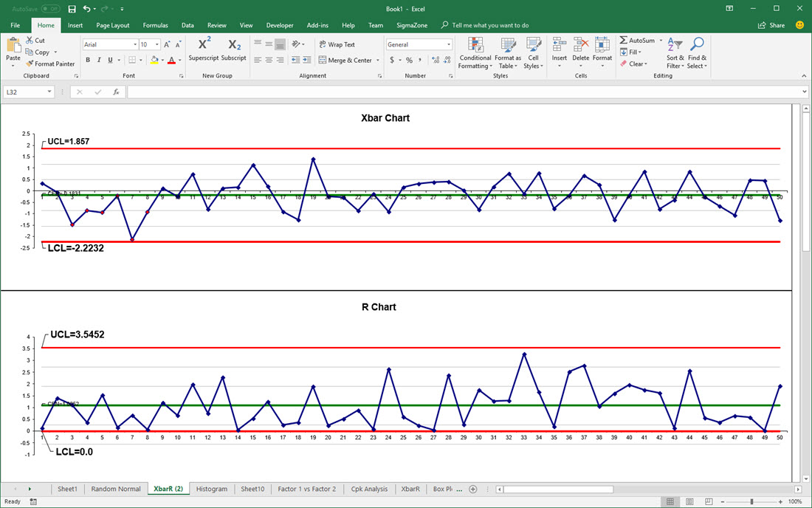Image resolution: width=812 pixels, height=508 pixels.
Task: Open the font name dropdown showing Arial
Action: click(135, 45)
